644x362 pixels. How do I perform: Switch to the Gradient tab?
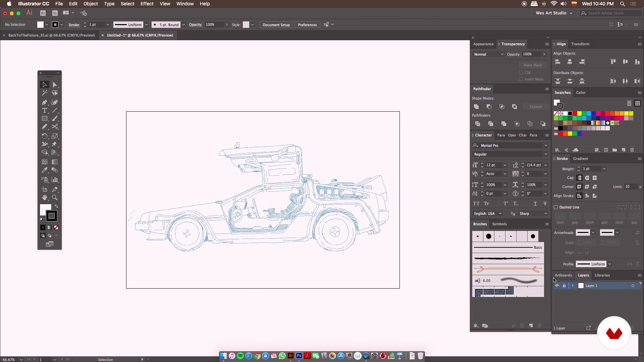580,159
